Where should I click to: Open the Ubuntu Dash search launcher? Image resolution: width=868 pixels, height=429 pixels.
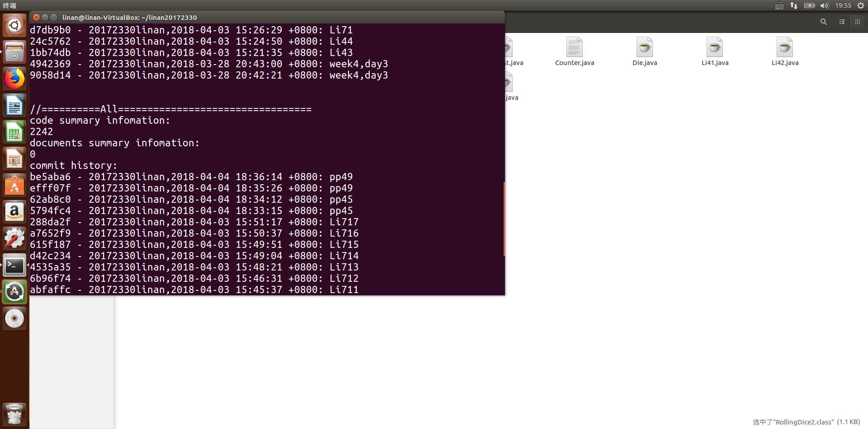[x=14, y=25]
